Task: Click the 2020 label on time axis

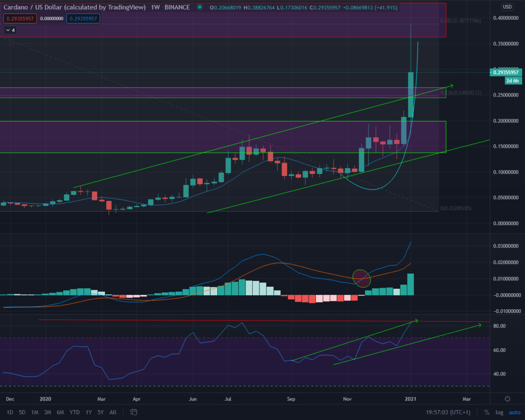Action: tap(45, 399)
